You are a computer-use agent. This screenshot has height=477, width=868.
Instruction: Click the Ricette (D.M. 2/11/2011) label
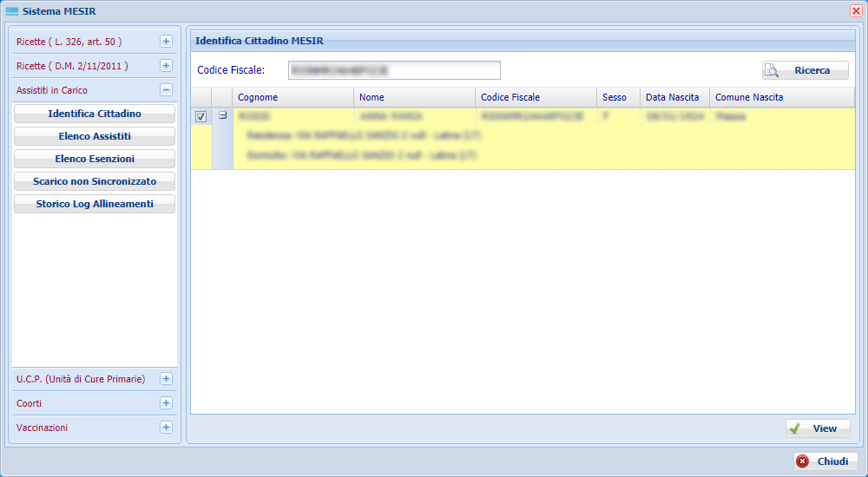click(x=72, y=66)
